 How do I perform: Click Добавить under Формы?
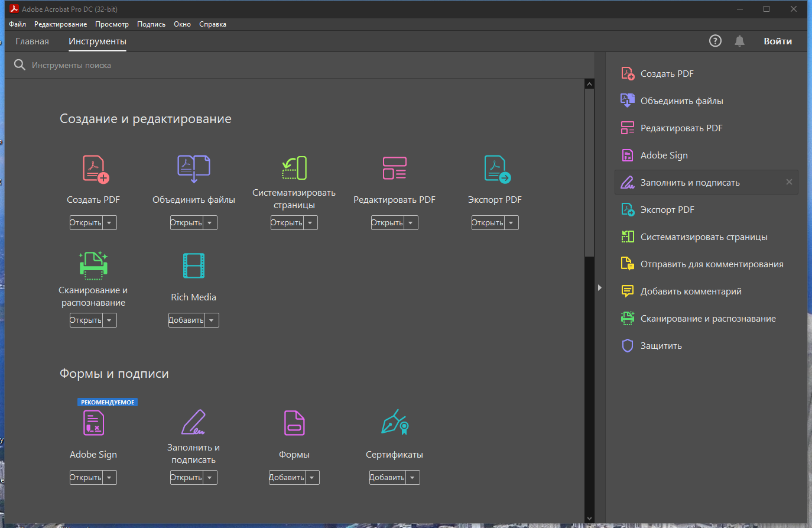[287, 478]
